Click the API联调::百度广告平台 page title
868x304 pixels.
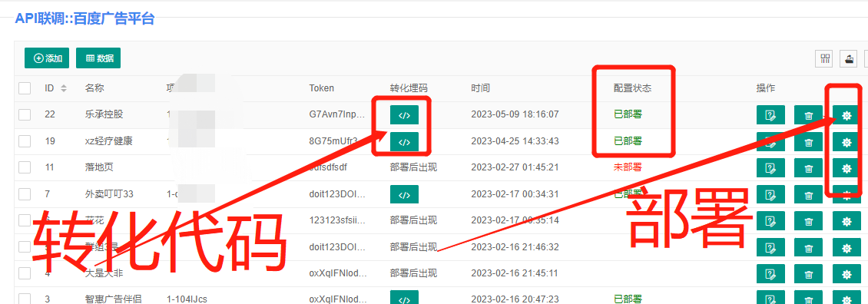tap(84, 19)
